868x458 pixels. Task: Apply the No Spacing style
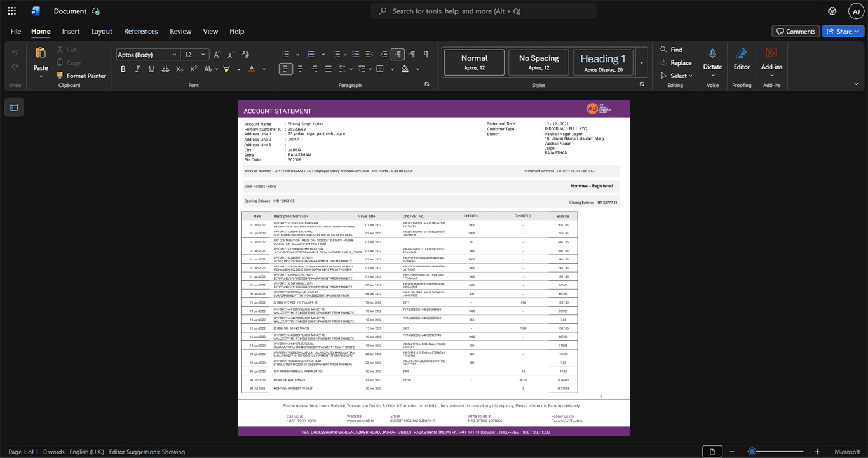pos(539,62)
